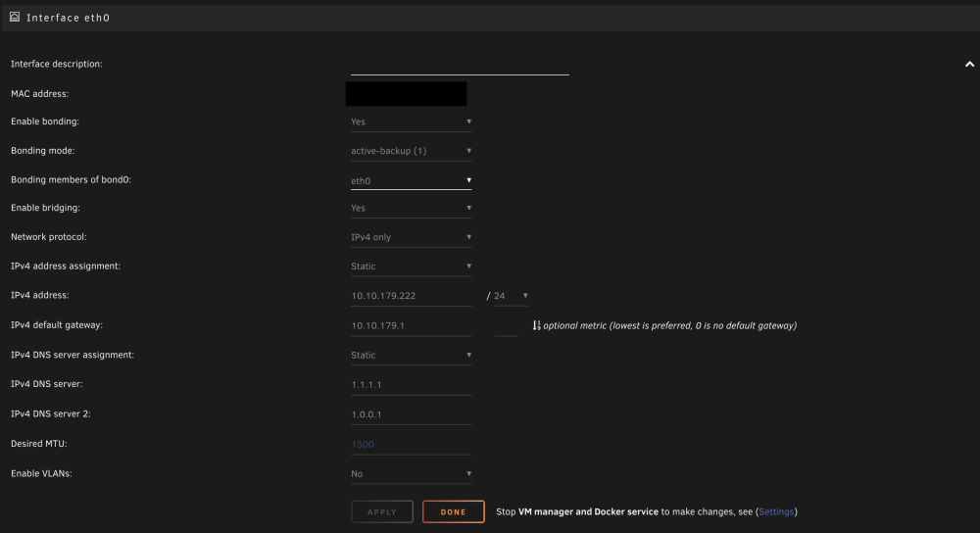Click the 'Interface eth0' header title
980x533 pixels.
pos(69,18)
